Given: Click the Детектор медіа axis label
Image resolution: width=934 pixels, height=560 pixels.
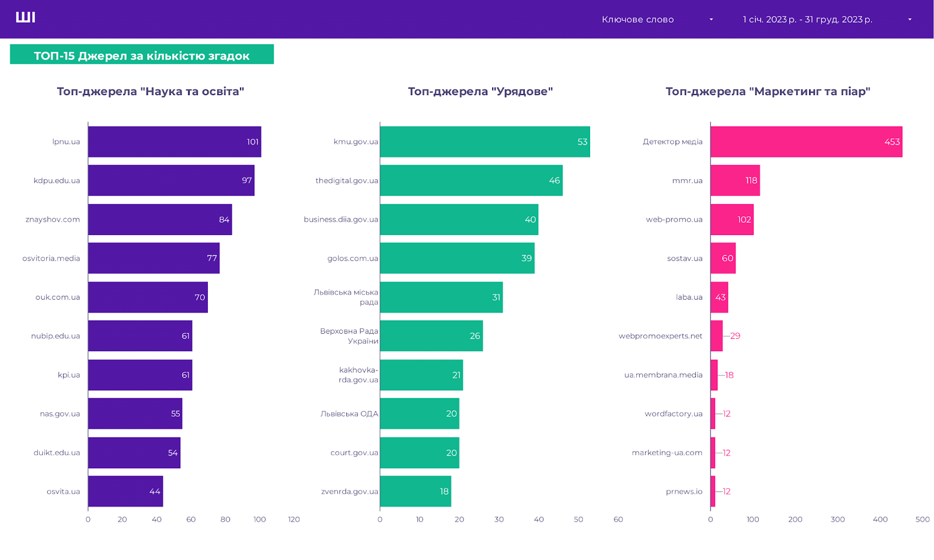Looking at the screenshot, I should pos(672,142).
